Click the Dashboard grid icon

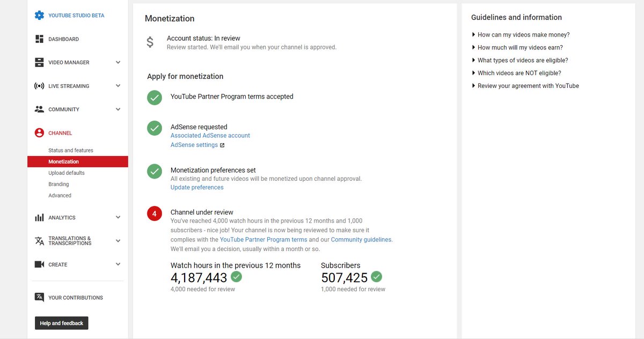39,39
